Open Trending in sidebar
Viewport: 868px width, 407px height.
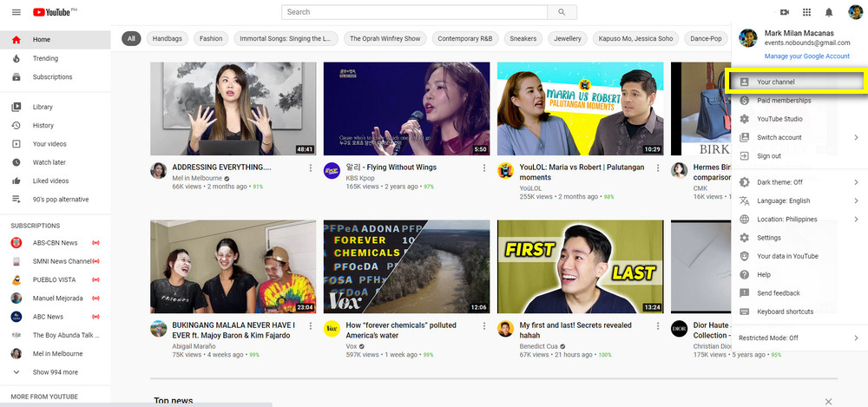coord(56,58)
